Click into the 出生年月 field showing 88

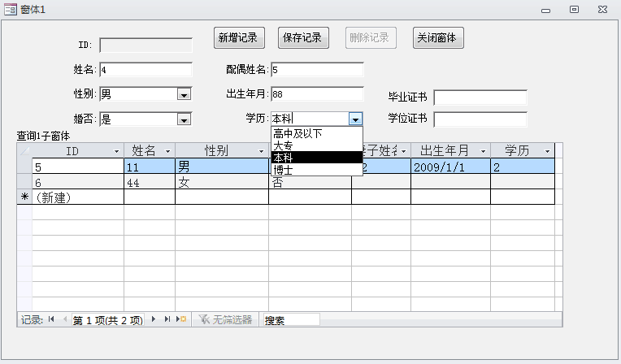pos(317,94)
